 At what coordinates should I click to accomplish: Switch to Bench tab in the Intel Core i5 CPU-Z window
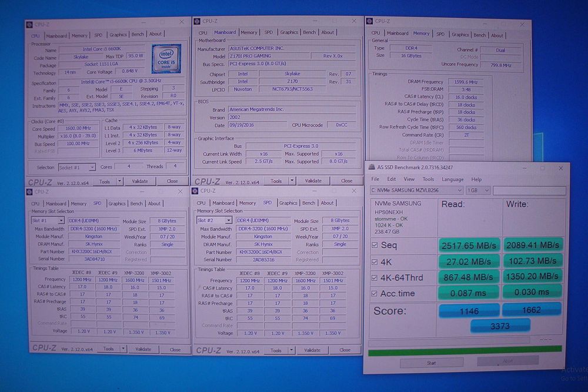tap(138, 34)
